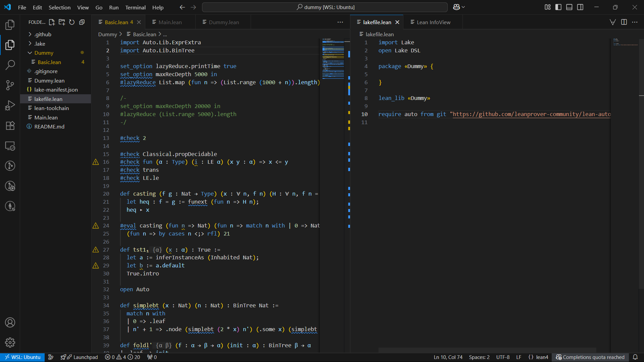Open the Terminal menu

point(135,7)
